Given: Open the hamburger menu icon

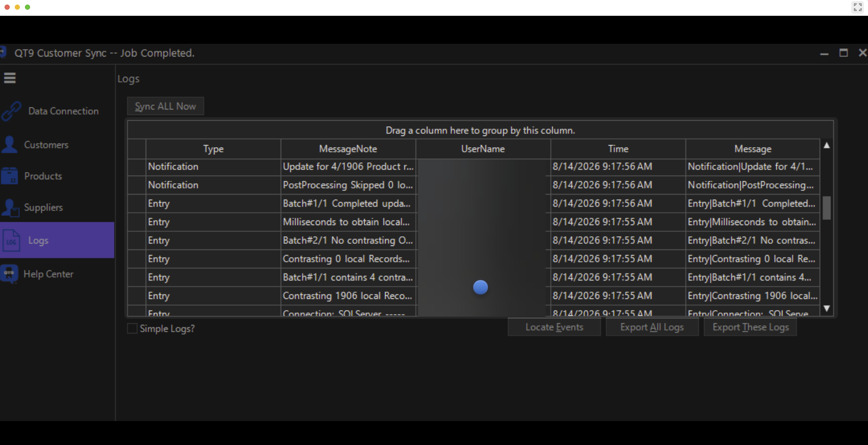Looking at the screenshot, I should pos(10,78).
